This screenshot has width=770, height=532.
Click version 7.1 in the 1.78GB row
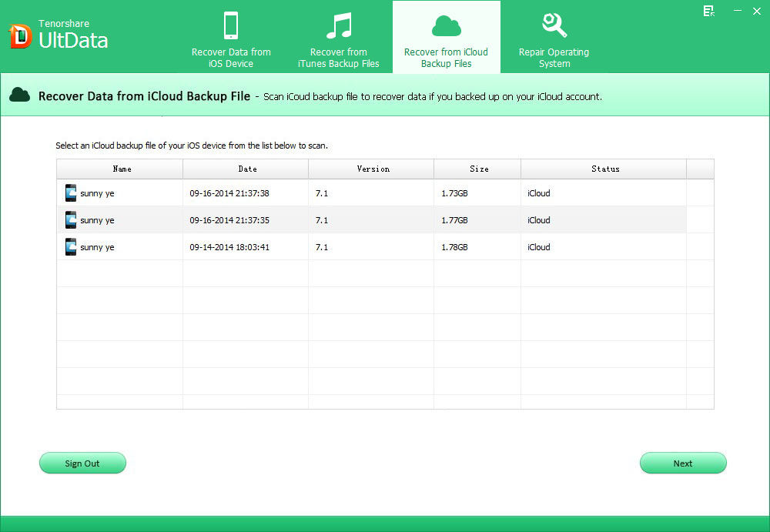pyautogui.click(x=322, y=247)
